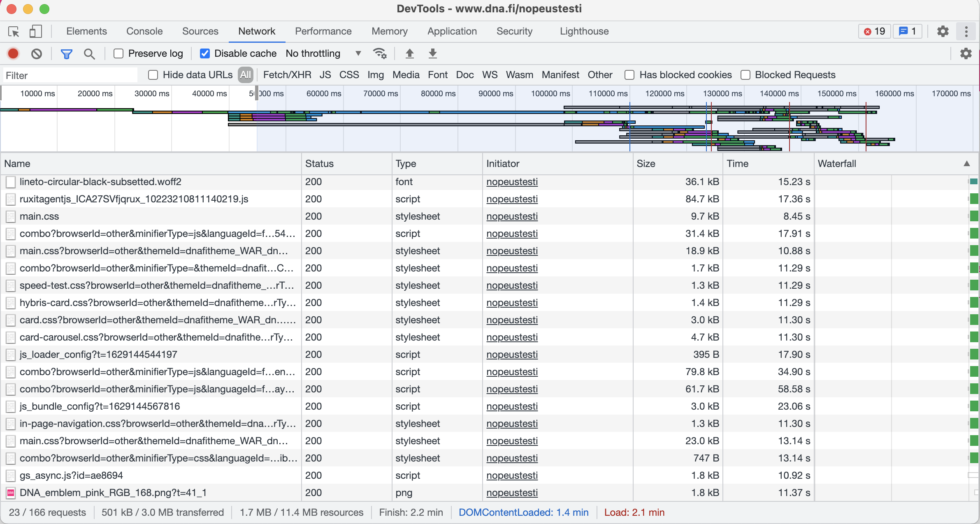The height and width of the screenshot is (524, 980).
Task: Select js_bundle_config request name
Action: click(100, 406)
